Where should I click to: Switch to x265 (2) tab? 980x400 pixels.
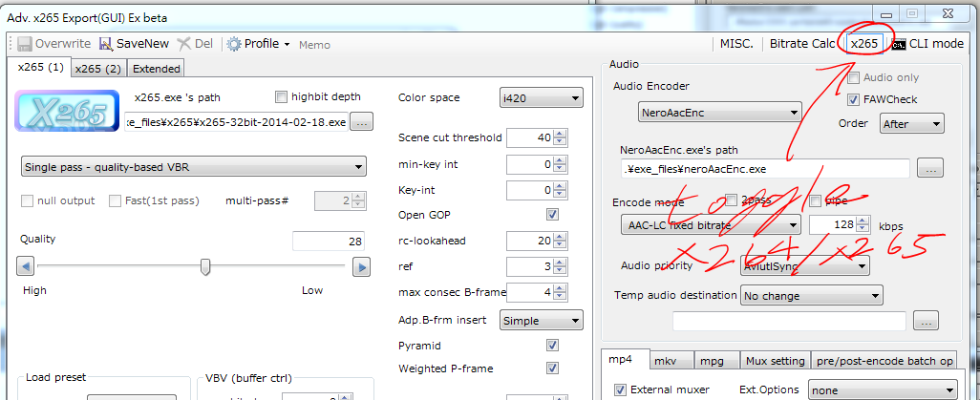[x=98, y=69]
